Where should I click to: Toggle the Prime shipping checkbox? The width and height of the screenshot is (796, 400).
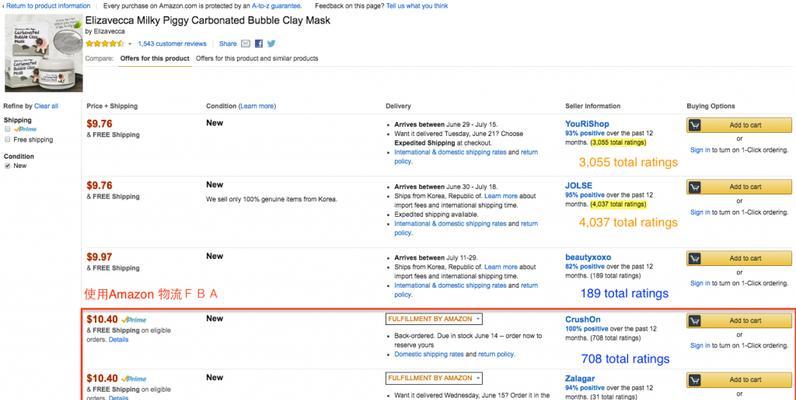click(x=8, y=129)
